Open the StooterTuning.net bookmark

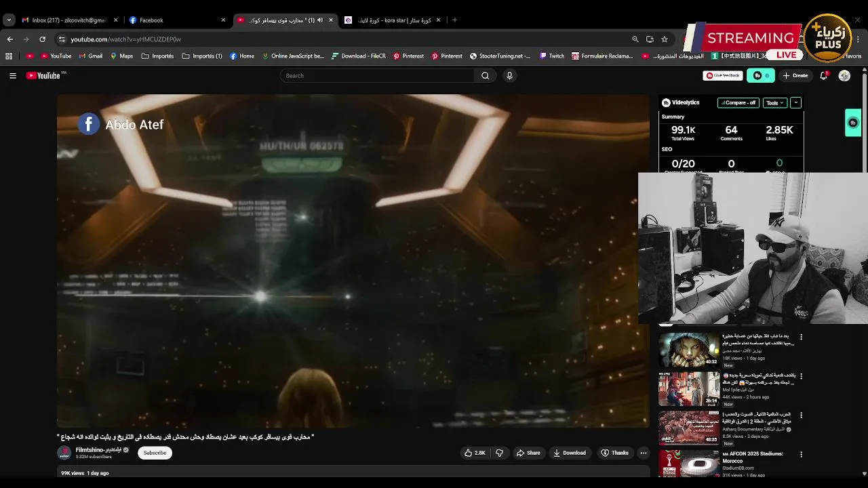pyautogui.click(x=500, y=56)
